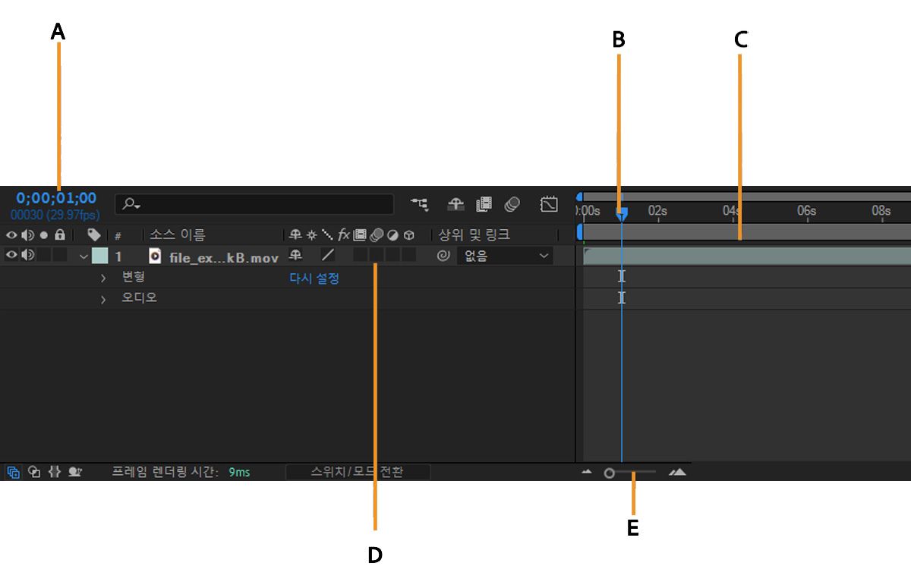
Task: Click 다시 설정 to reset transform
Action: (314, 278)
